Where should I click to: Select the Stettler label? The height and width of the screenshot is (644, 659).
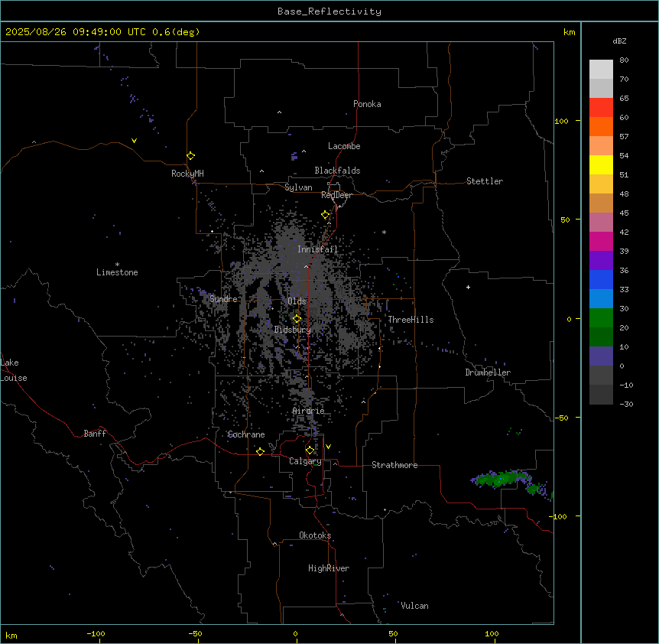[x=485, y=181]
